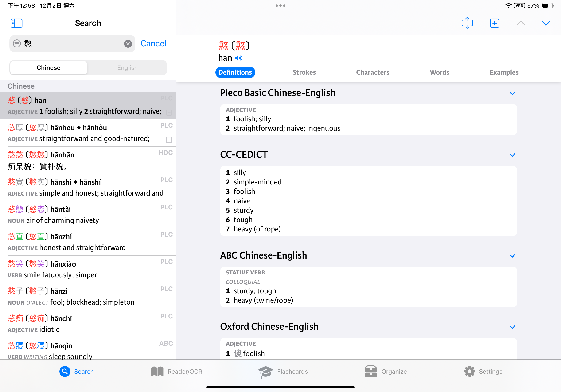The width and height of the screenshot is (561, 392).
Task: Switch to the Examples tab
Action: point(504,72)
